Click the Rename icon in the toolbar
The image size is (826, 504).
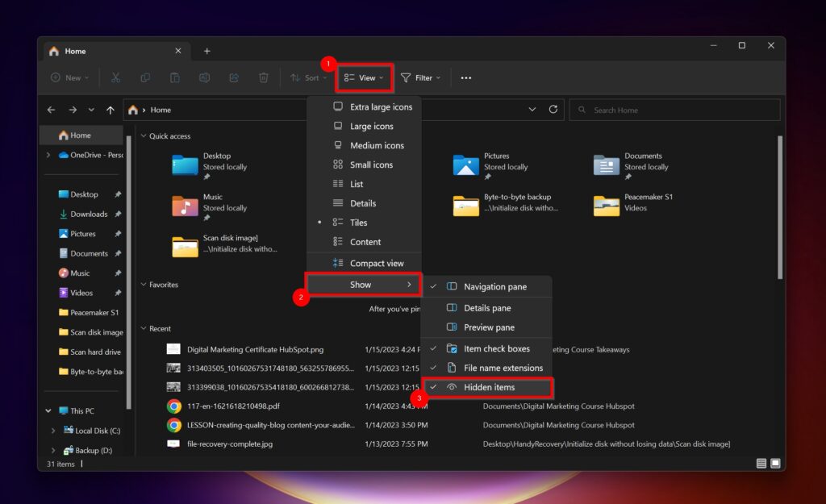tap(205, 77)
